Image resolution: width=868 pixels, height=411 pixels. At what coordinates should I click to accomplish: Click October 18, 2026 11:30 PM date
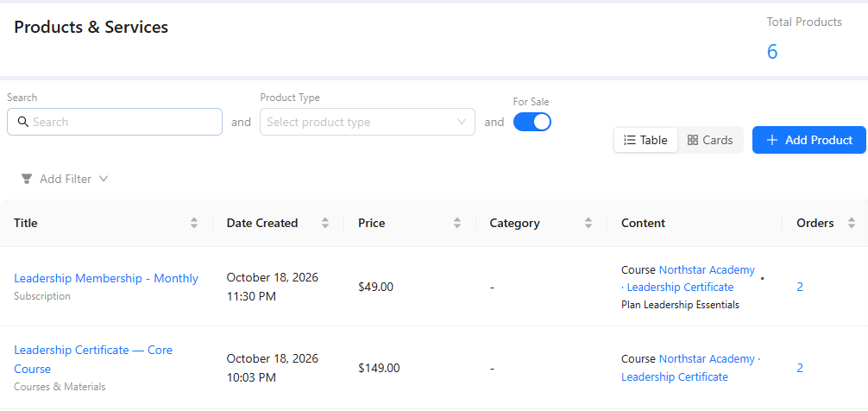tap(273, 287)
